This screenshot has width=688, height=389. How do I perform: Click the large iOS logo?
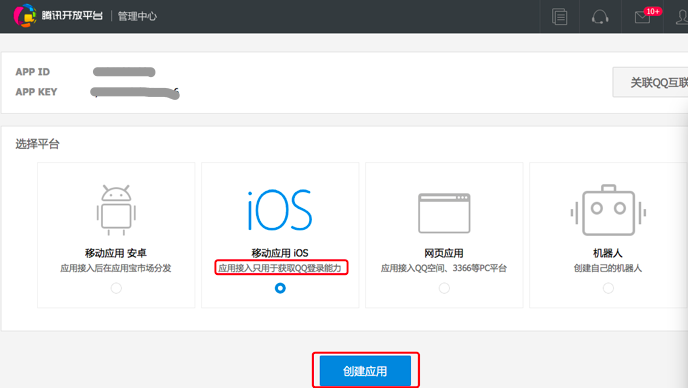(280, 210)
